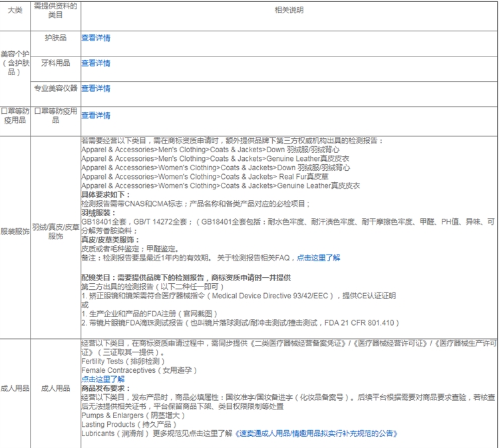
Task: Click the Pumps & Enlargers line
Action: click(x=133, y=415)
